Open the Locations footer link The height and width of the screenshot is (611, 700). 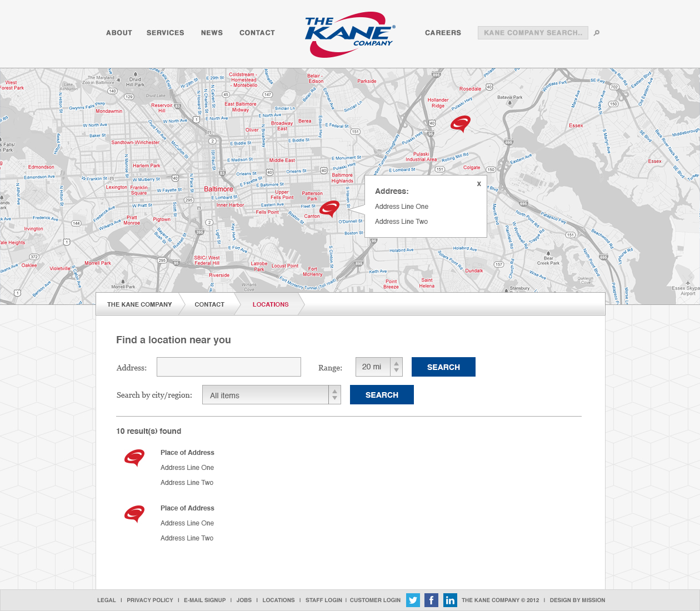(x=279, y=600)
